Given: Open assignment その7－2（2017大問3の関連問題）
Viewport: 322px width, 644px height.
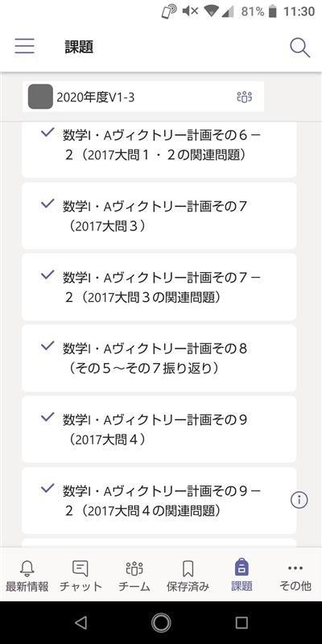Looking at the screenshot, I should tap(159, 287).
